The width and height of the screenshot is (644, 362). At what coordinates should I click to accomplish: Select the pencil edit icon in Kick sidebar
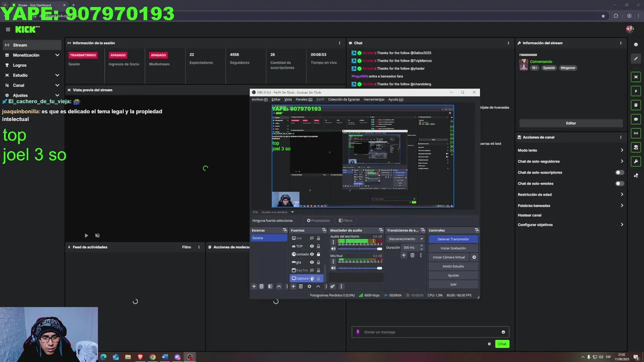coord(636,58)
